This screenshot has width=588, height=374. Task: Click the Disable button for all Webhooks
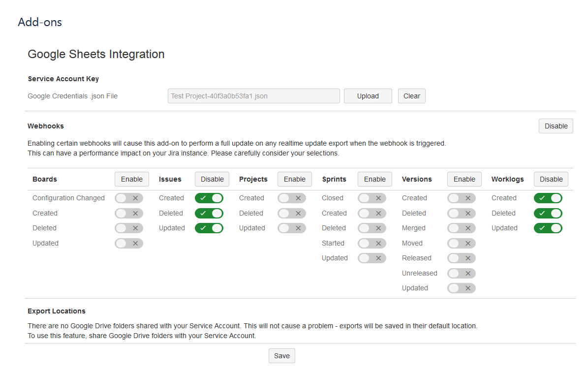pyautogui.click(x=556, y=126)
